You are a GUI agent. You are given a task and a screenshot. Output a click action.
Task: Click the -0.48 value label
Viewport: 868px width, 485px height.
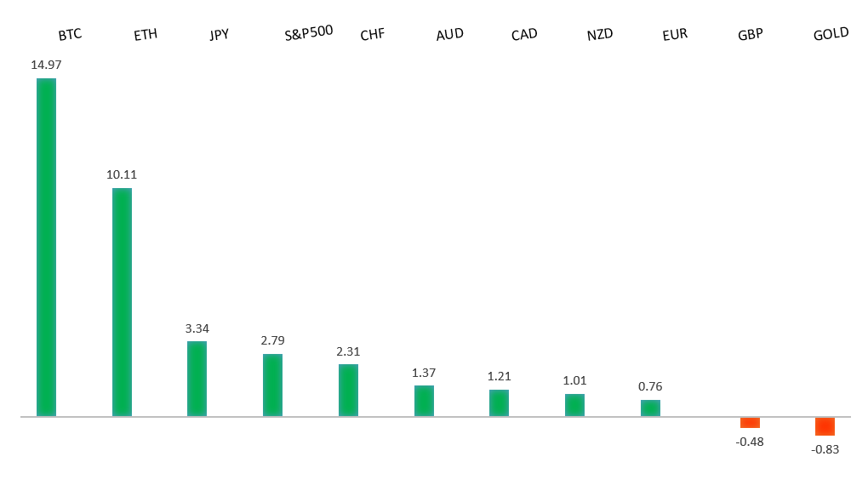[x=750, y=441]
